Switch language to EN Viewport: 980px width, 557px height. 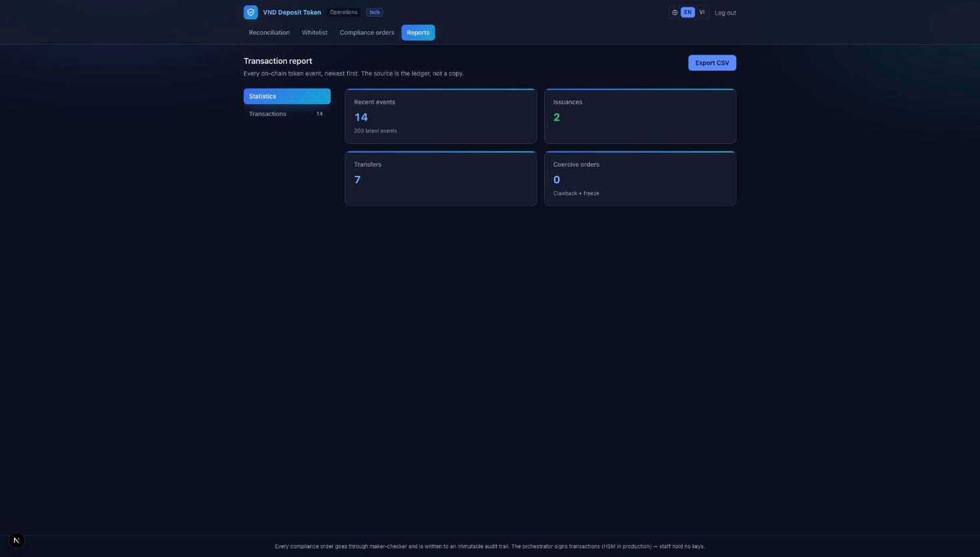click(687, 12)
